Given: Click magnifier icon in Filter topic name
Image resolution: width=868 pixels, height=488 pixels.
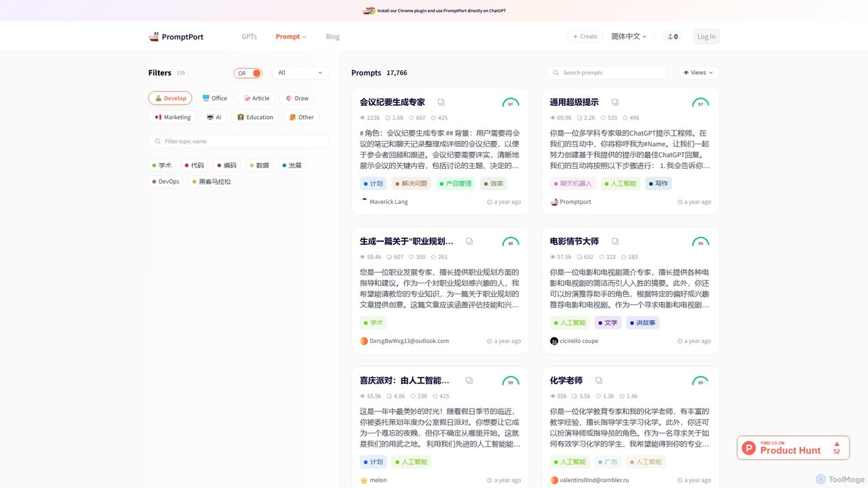Looking at the screenshot, I should click(158, 142).
